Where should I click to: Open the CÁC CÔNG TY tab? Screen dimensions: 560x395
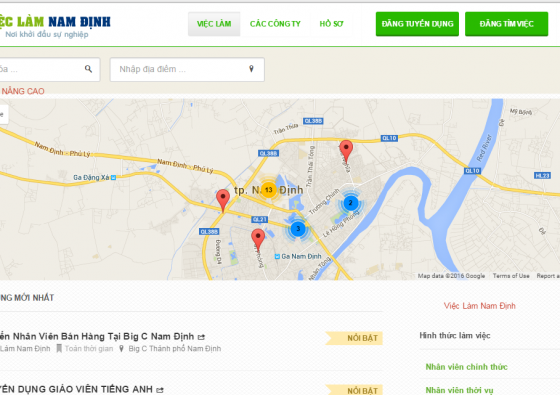pyautogui.click(x=275, y=24)
